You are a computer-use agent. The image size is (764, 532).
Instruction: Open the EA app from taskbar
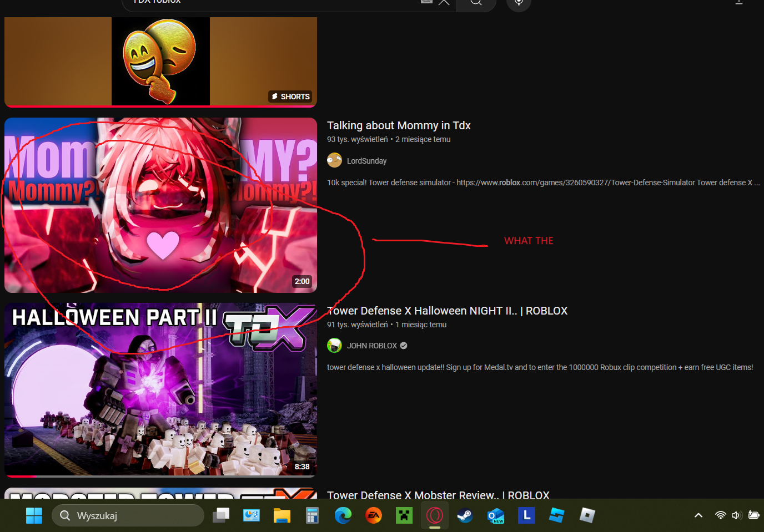pos(374,515)
